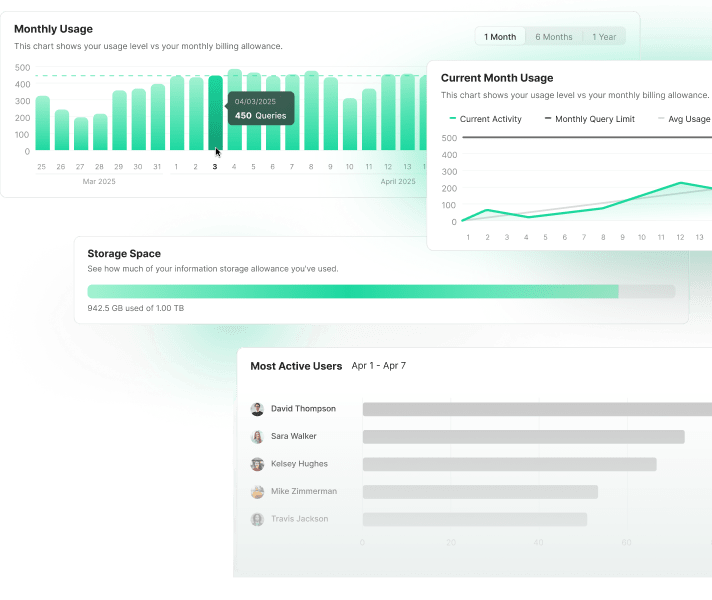Click the Monthly Usage bar for April 10
Screen dimensions: 712x600
(350, 124)
